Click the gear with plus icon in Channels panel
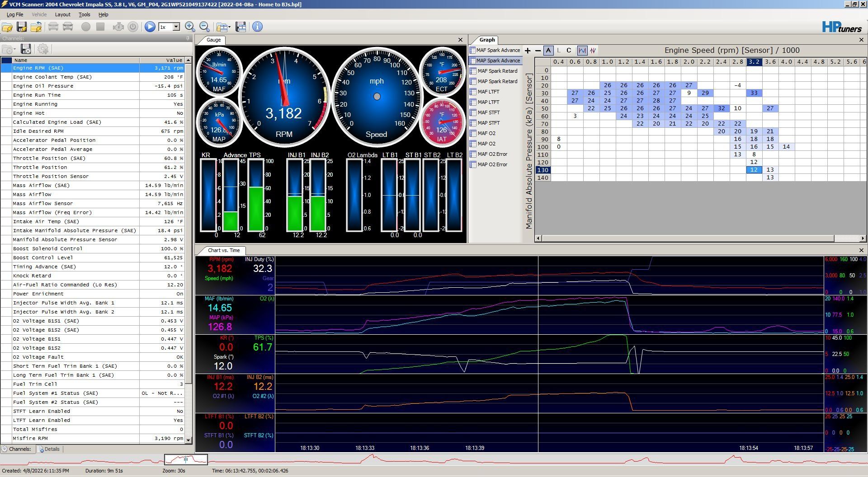The width and height of the screenshot is (868, 477). tap(43, 49)
